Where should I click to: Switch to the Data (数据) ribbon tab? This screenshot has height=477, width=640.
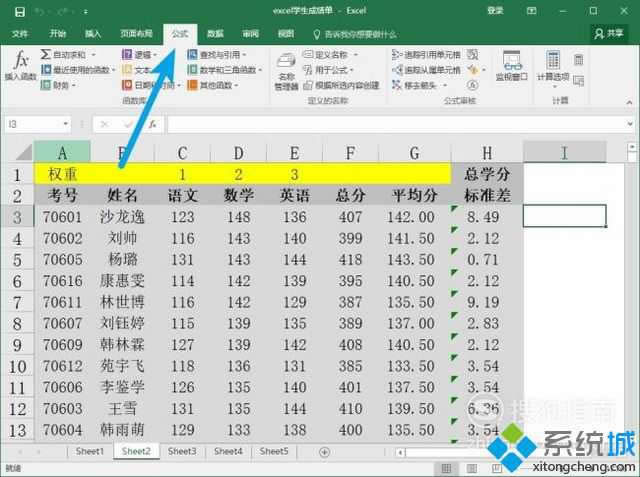click(215, 33)
